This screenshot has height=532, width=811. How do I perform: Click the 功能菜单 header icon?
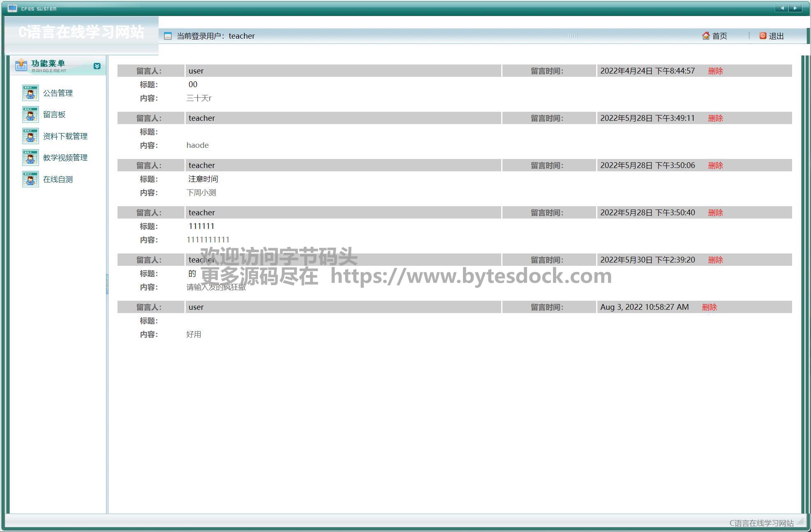click(x=21, y=65)
